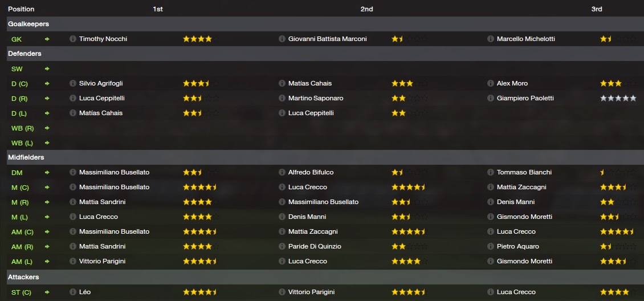Click Giampiero Paoletti's grey star rating
Viewport: 644px width, 301px height.
(618, 98)
